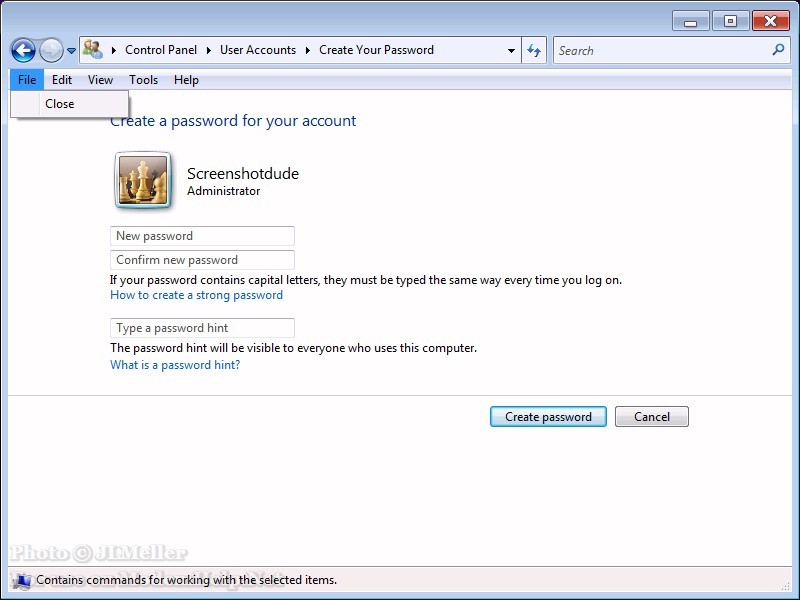Click Create Your Password breadcrumb

pos(377,50)
